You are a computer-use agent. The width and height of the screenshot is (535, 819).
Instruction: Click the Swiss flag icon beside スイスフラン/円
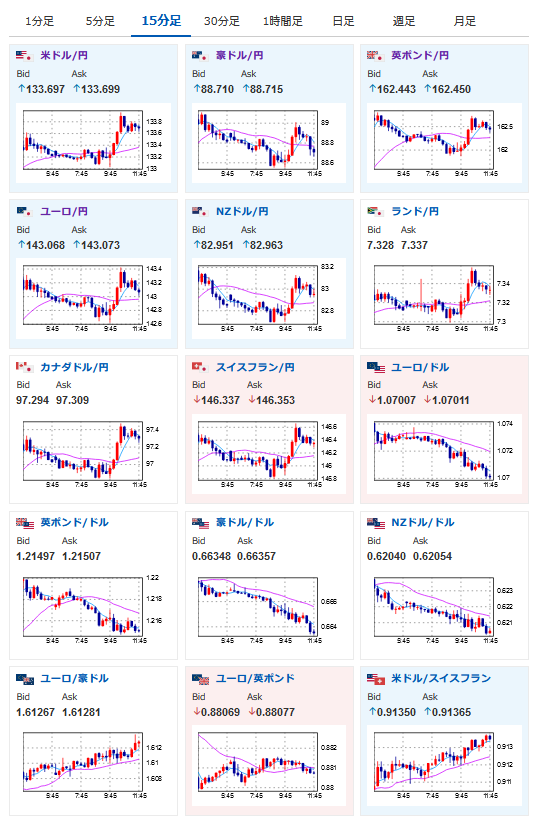coord(200,367)
